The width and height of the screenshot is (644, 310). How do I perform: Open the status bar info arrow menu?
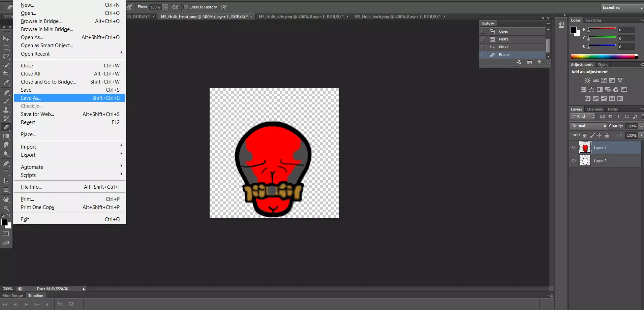tap(84, 289)
